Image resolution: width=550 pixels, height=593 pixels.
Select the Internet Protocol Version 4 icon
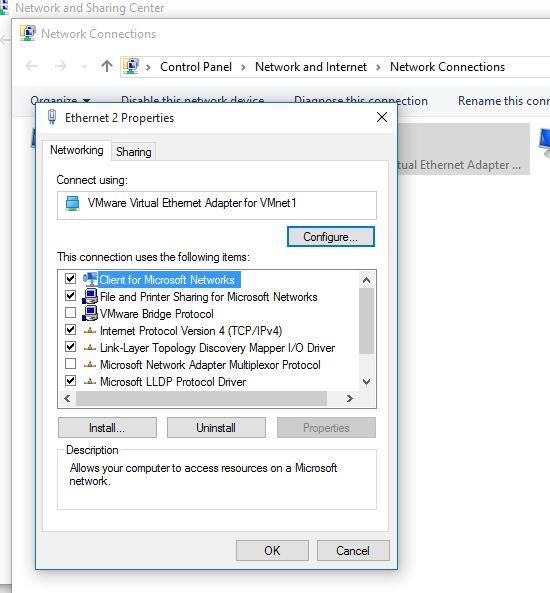click(90, 331)
